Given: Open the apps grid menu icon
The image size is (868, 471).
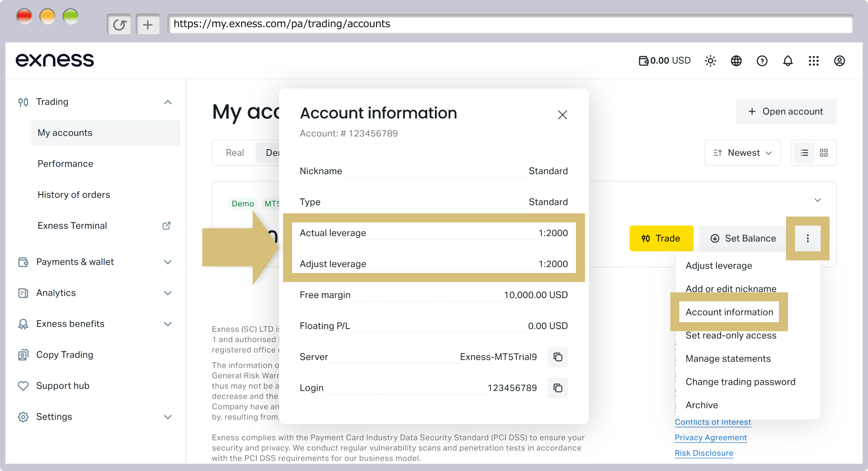Looking at the screenshot, I should [813, 61].
